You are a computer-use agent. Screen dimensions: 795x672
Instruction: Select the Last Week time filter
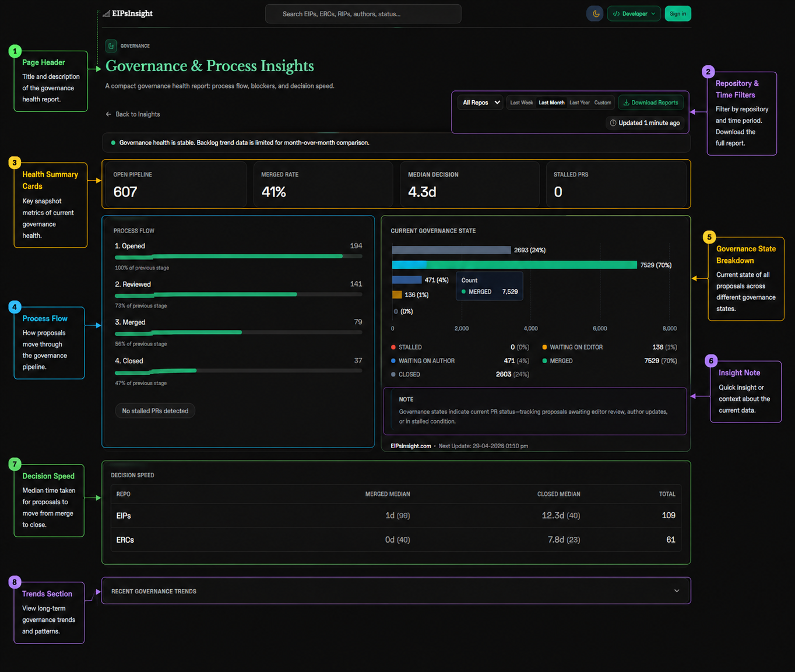[x=521, y=103]
